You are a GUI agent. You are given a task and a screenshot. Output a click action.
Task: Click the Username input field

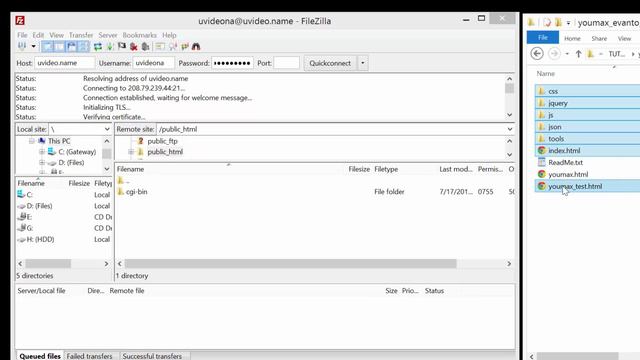(x=153, y=63)
